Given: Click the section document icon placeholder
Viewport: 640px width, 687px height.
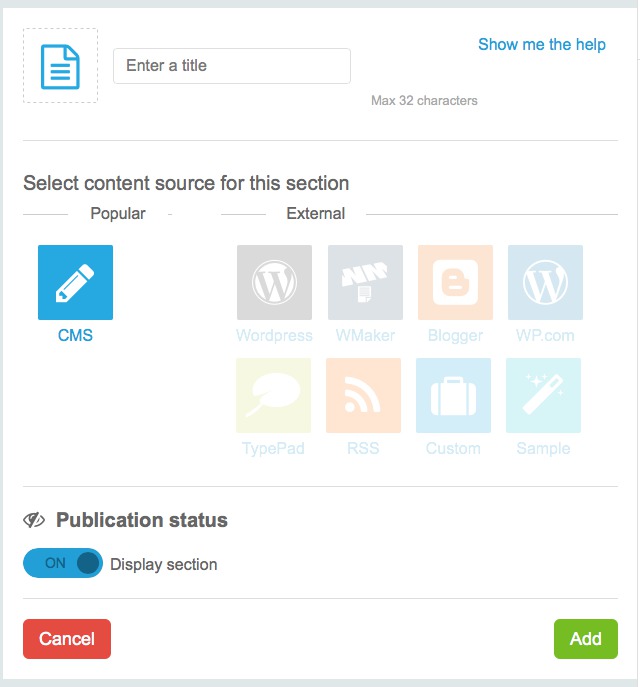Looking at the screenshot, I should tap(60, 66).
